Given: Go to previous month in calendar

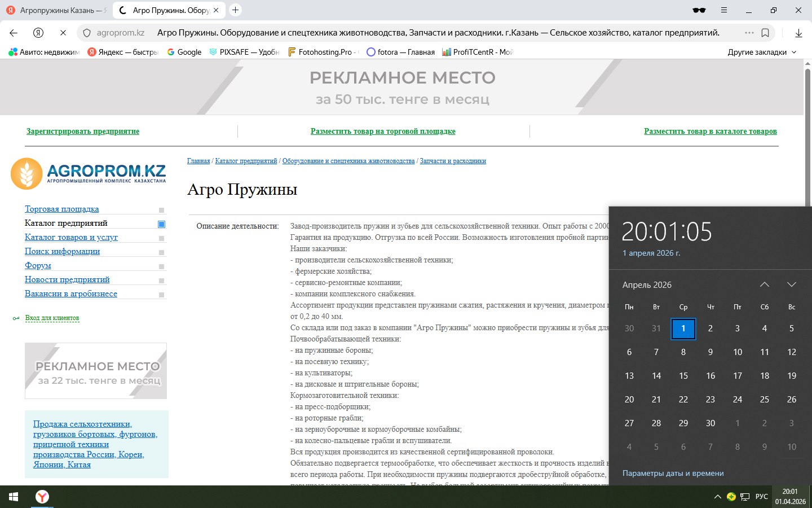Looking at the screenshot, I should 765,284.
